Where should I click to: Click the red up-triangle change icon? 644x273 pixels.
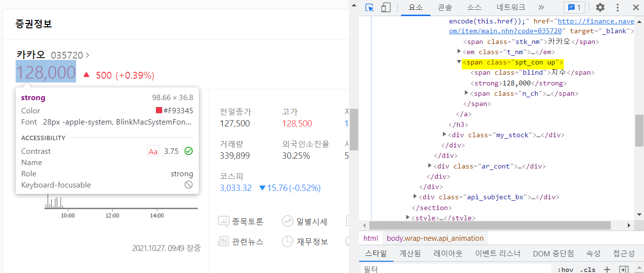(x=86, y=75)
